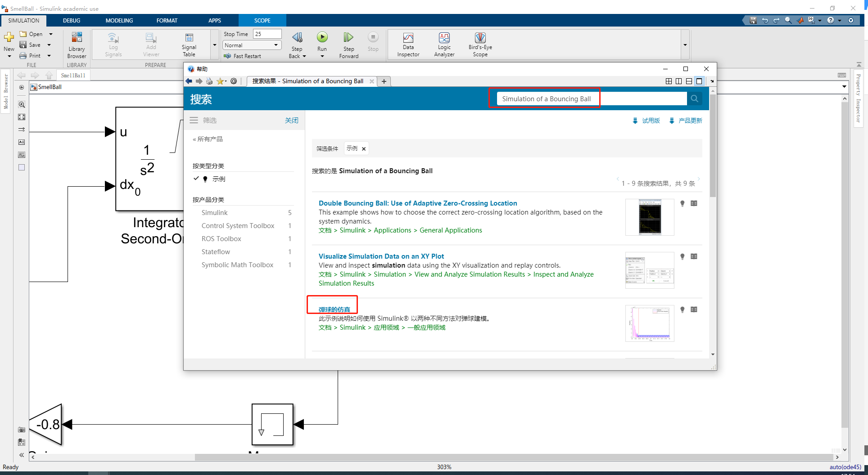868x475 pixels.
Task: Select the Zoom tool in model sidebar
Action: (x=22, y=104)
